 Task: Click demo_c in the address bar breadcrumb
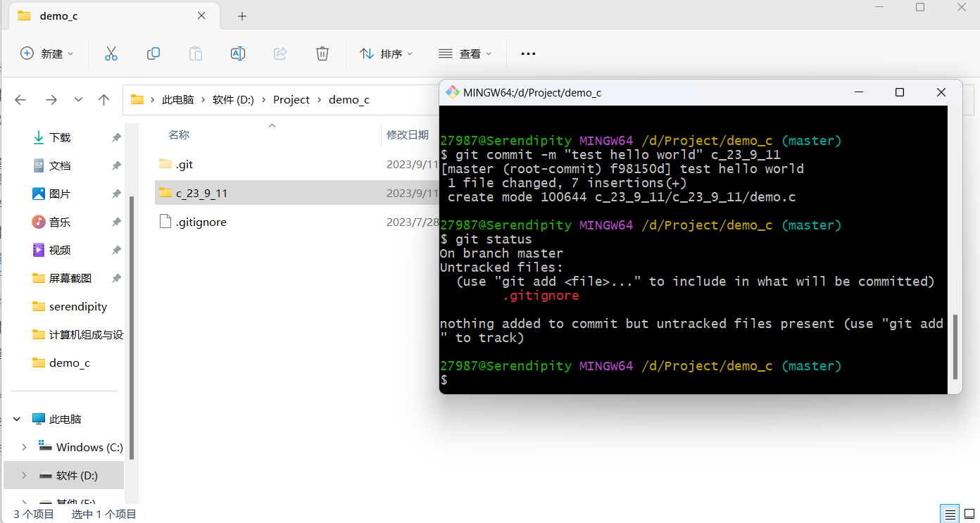349,100
